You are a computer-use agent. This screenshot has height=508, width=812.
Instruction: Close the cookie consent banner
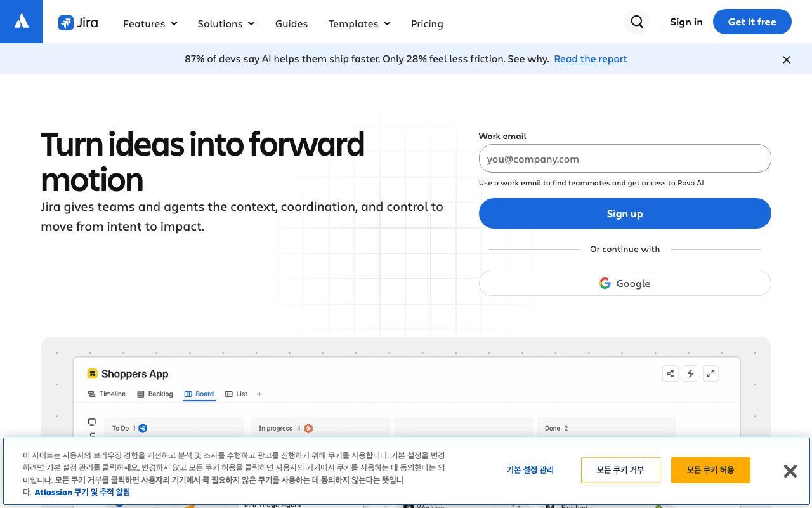tap(790, 471)
